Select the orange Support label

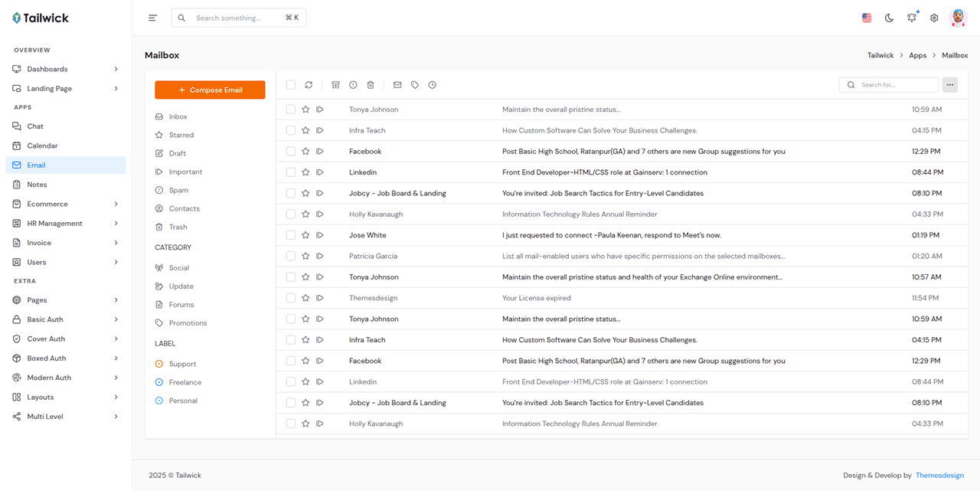pyautogui.click(x=182, y=364)
